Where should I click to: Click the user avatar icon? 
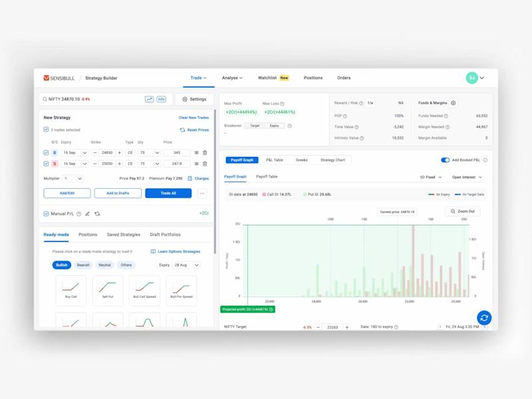click(x=471, y=78)
